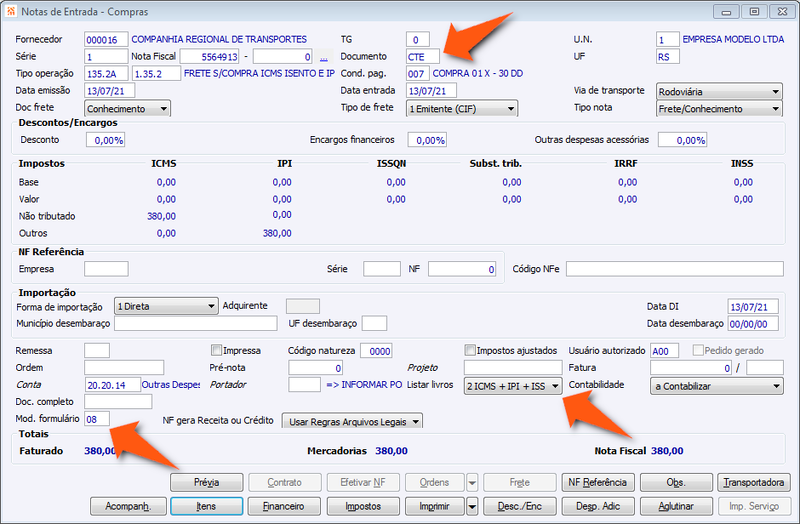
Task: Focus the TG field
Action: 417,39
